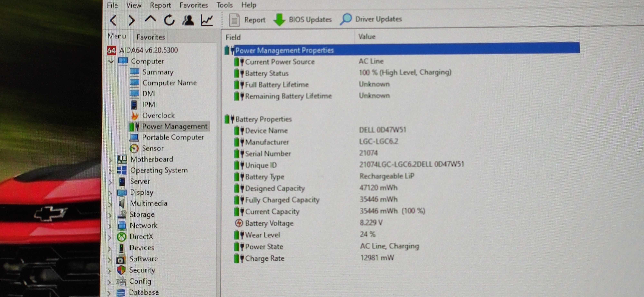Screen dimensions: 644x297
Task: Expand the DirectX tree node
Action: 109,237
